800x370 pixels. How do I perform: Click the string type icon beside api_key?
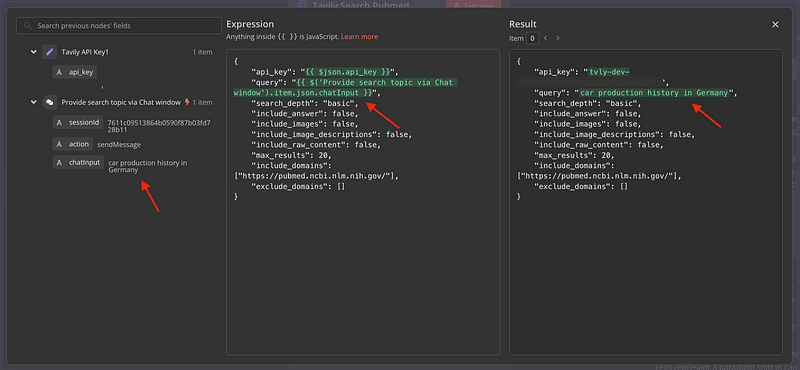click(59, 72)
